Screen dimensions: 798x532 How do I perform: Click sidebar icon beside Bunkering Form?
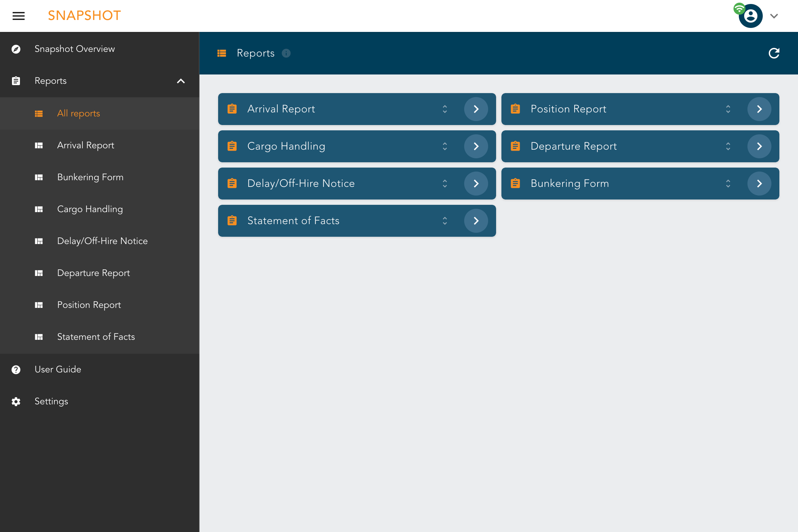(x=39, y=178)
